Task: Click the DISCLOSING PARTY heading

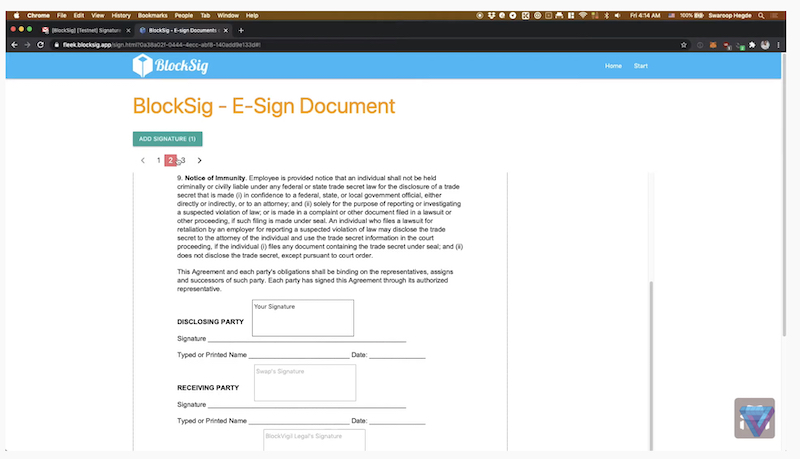Action: [210, 322]
